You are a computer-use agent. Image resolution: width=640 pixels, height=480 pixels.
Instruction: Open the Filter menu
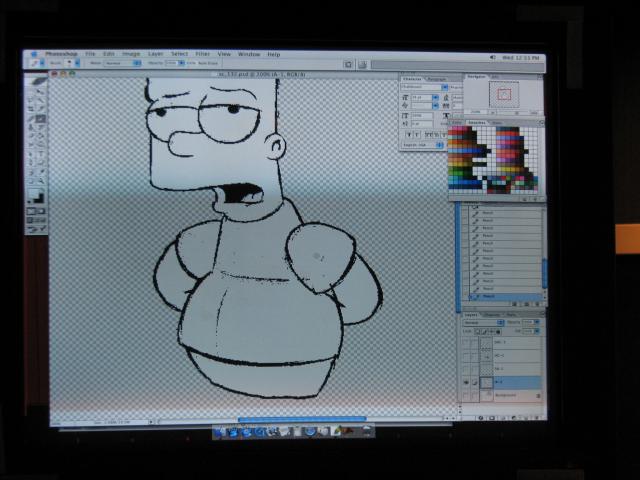203,54
